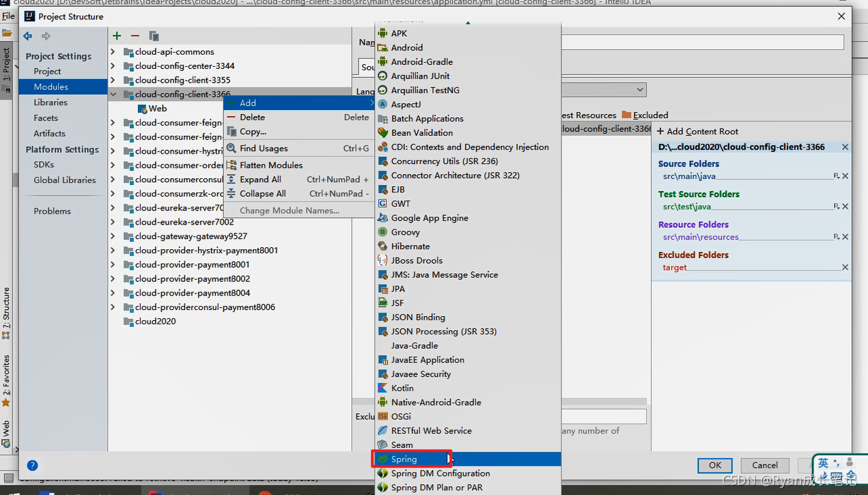Choose APK from the framework list
Viewport: 868px width, 495px height.
pos(468,33)
